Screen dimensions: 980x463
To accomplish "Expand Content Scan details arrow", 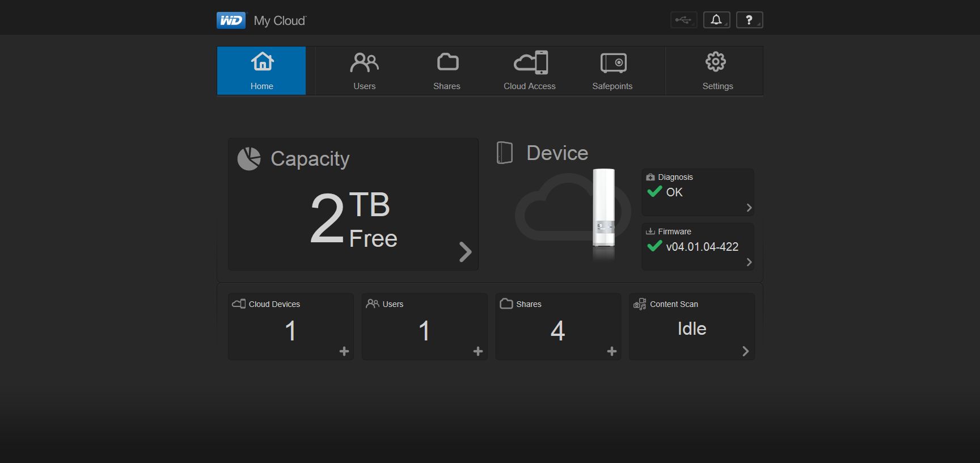I will [746, 351].
